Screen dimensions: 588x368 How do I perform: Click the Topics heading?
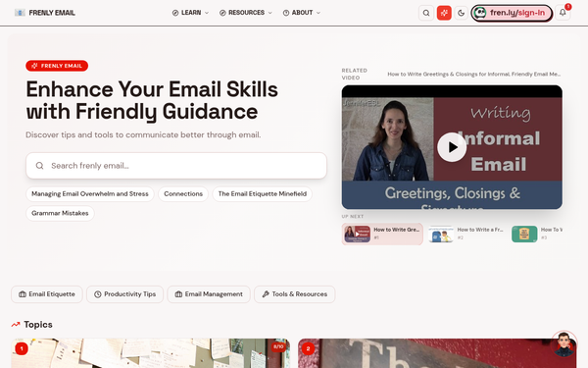tap(38, 325)
